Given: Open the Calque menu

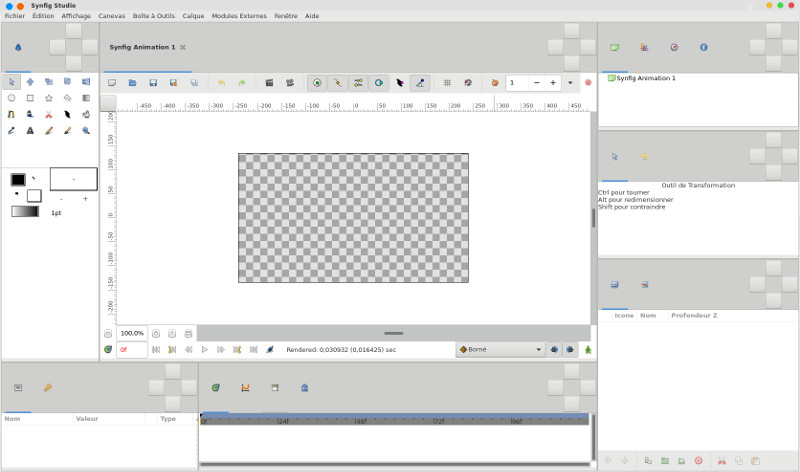Looking at the screenshot, I should pyautogui.click(x=193, y=16).
